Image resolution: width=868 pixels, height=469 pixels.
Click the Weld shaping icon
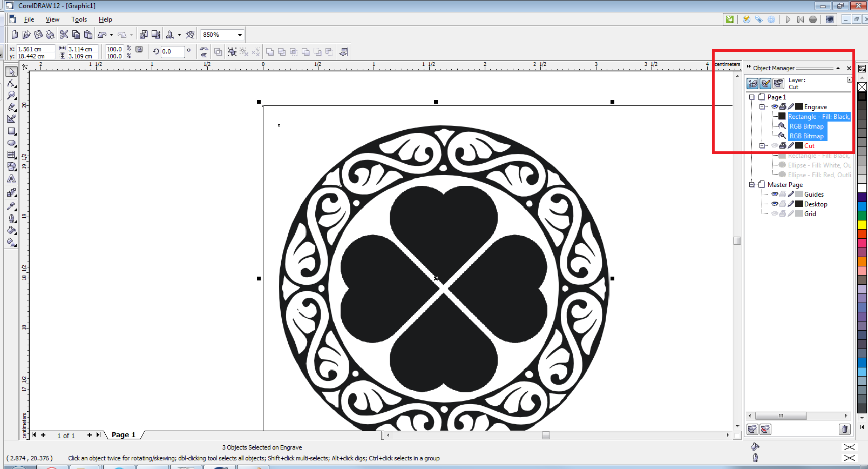pos(270,52)
